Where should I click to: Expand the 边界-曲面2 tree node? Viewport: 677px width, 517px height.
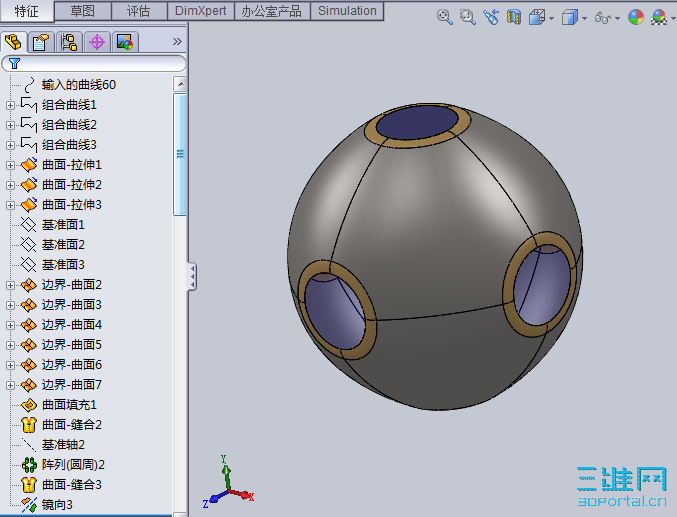10,285
